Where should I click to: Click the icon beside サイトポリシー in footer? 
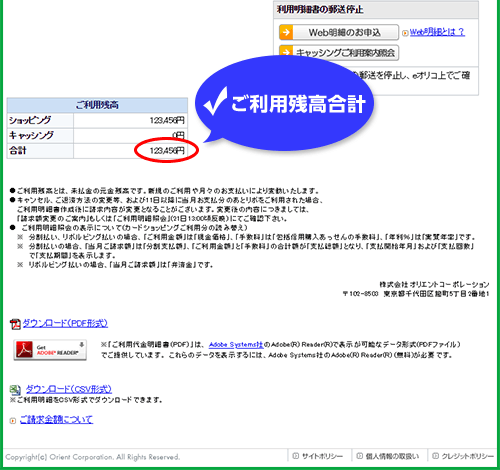295,456
